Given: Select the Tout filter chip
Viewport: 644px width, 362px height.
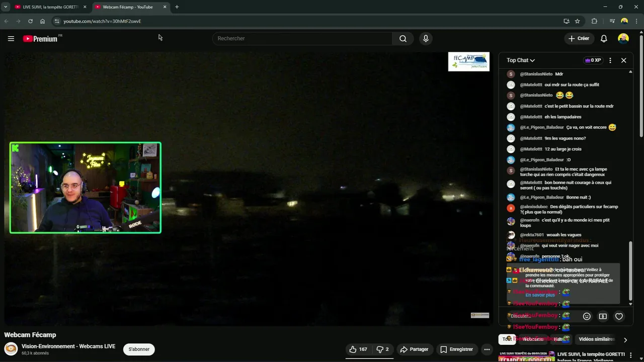Looking at the screenshot, I should tap(507, 339).
